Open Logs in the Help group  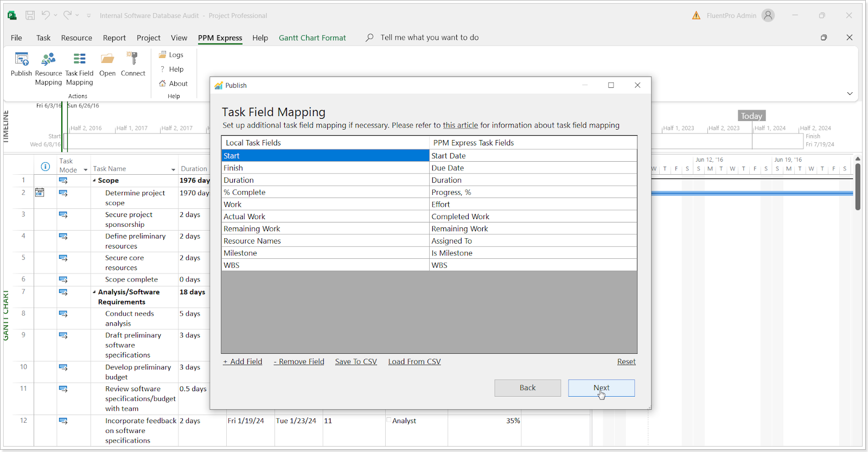click(171, 55)
